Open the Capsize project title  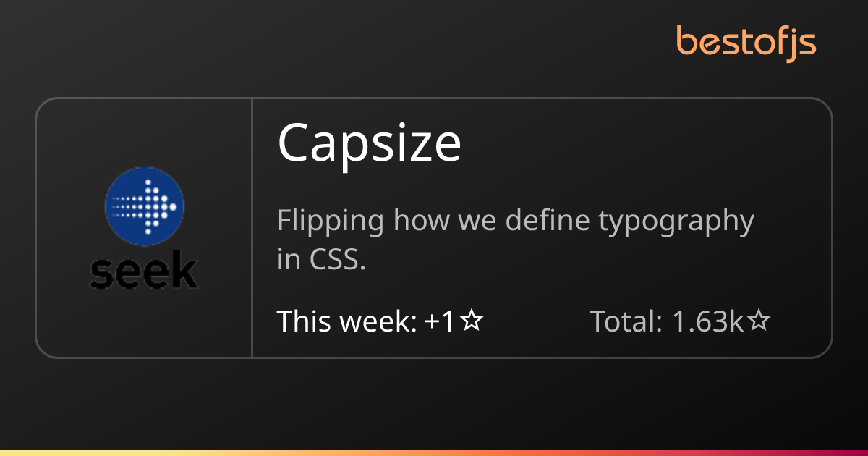pyautogui.click(x=369, y=143)
